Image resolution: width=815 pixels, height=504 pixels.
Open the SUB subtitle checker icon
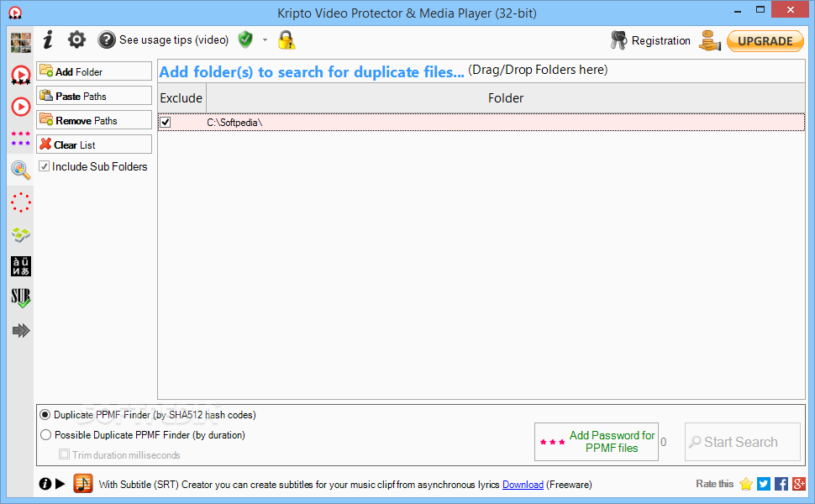click(x=21, y=298)
